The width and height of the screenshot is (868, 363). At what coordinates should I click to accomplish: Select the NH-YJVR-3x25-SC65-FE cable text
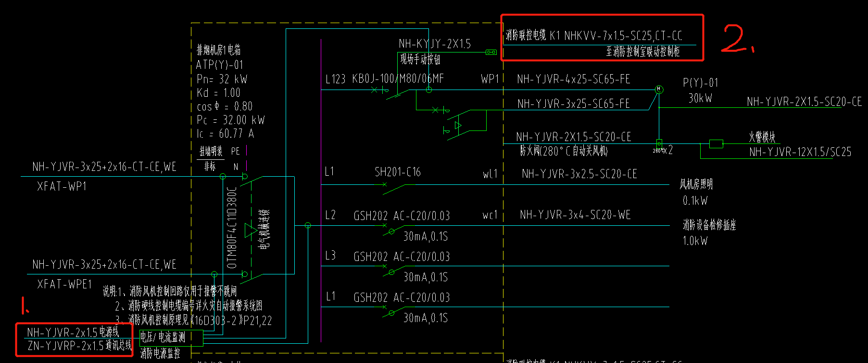click(x=574, y=104)
